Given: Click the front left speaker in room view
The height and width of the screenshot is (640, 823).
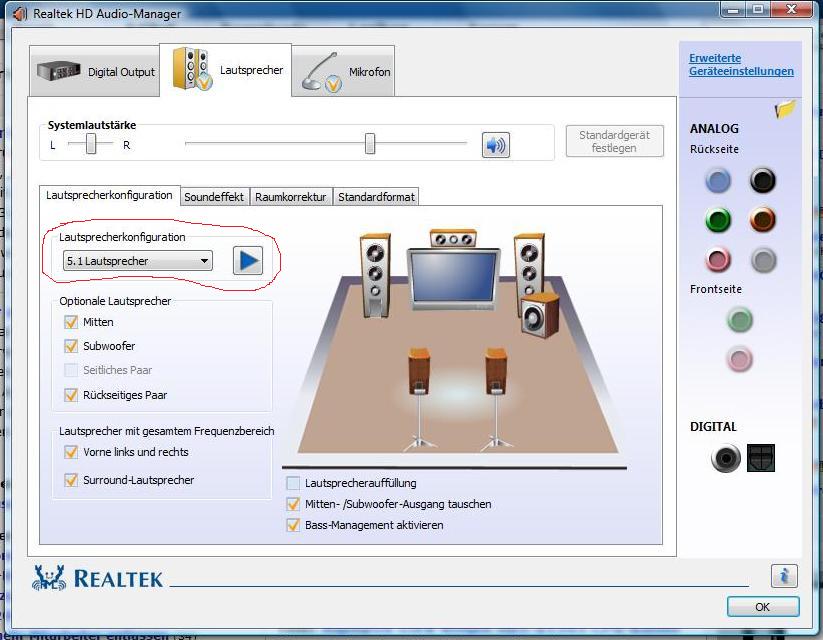Looking at the screenshot, I should [375, 276].
